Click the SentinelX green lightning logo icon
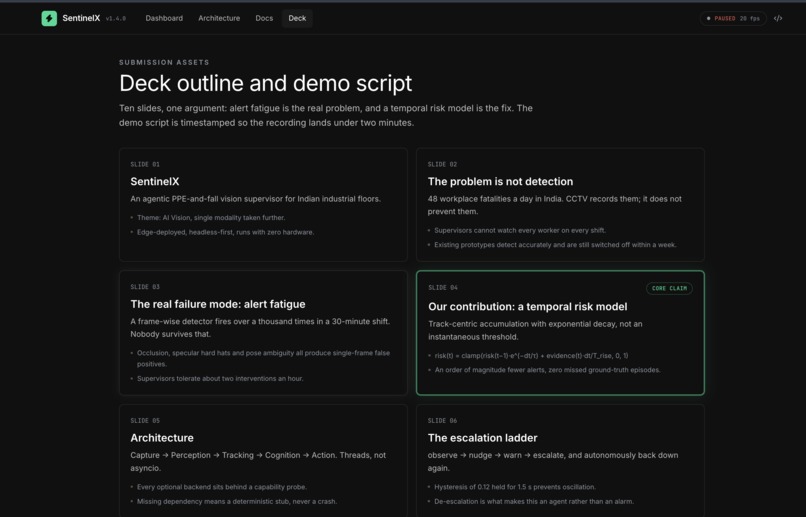The height and width of the screenshot is (517, 806). pos(49,19)
